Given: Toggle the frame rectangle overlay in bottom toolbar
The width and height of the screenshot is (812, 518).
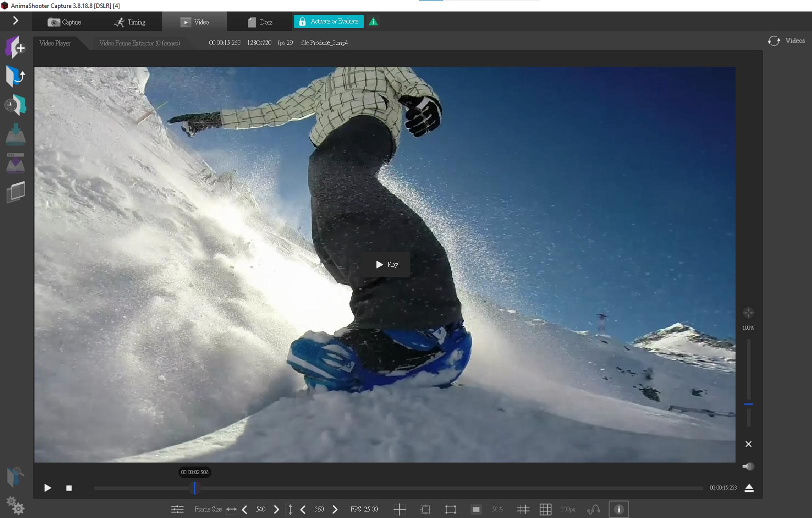Looking at the screenshot, I should coord(425,509).
